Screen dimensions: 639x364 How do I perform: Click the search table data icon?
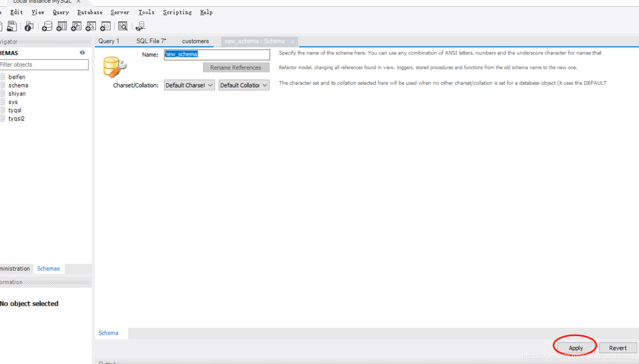123,26
